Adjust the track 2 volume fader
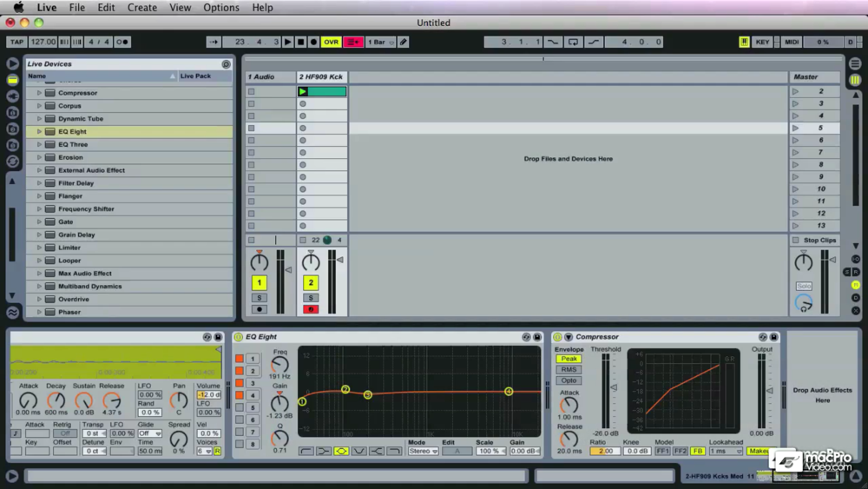The height and width of the screenshot is (489, 868). 340,260
